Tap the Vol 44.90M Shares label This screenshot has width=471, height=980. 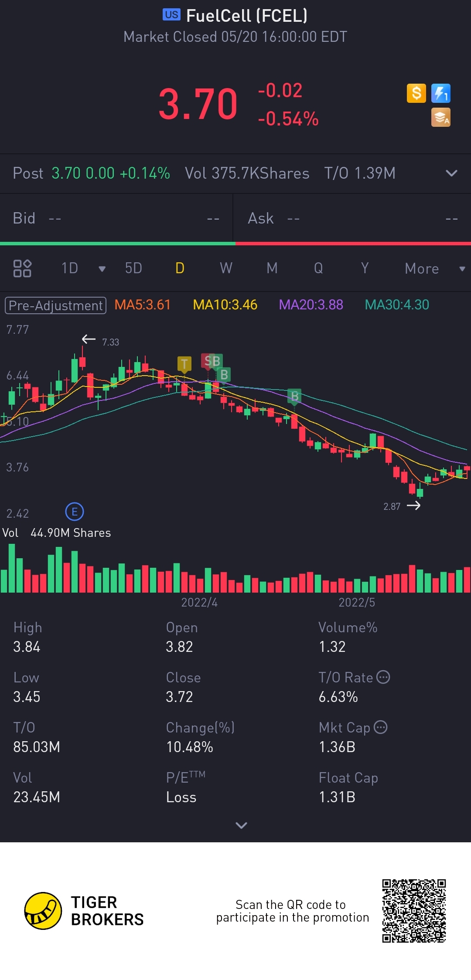[x=57, y=533]
